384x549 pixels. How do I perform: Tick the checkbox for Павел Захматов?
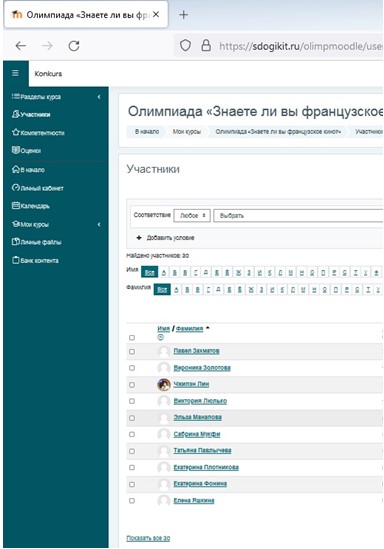132,351
